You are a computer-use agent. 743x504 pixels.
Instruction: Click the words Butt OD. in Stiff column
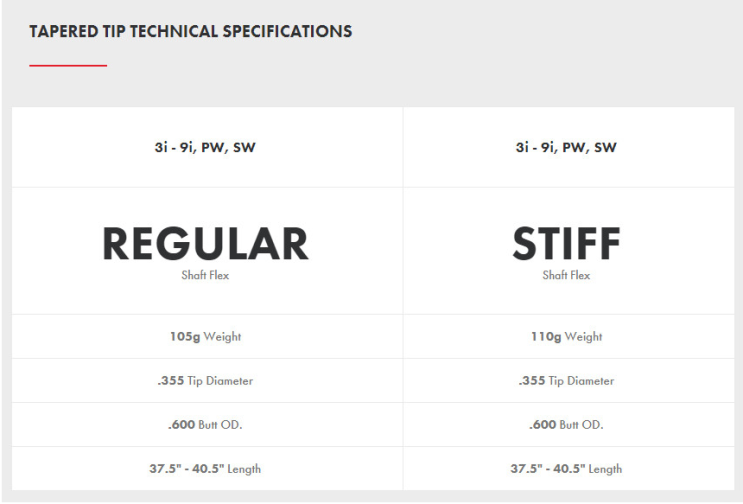(581, 425)
